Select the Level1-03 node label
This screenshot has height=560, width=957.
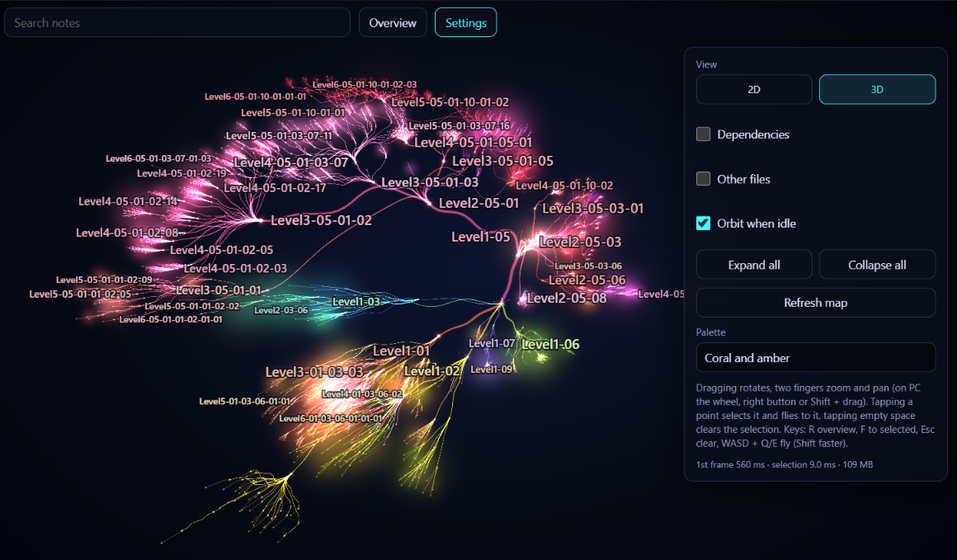[356, 301]
